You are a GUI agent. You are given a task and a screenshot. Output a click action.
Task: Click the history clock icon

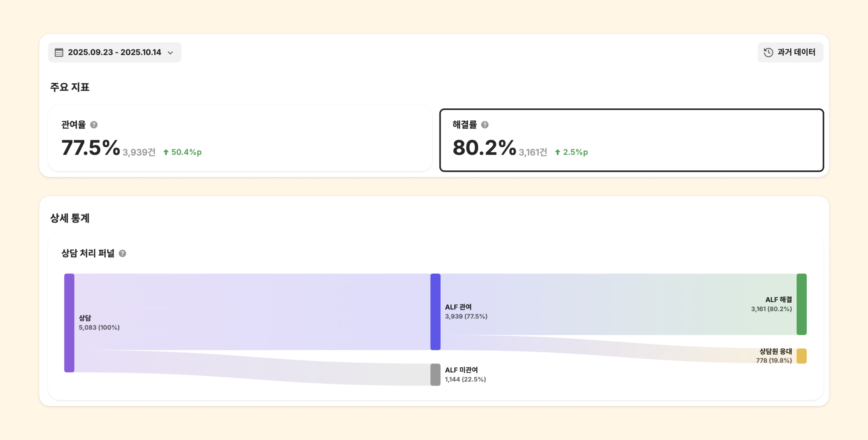point(768,52)
